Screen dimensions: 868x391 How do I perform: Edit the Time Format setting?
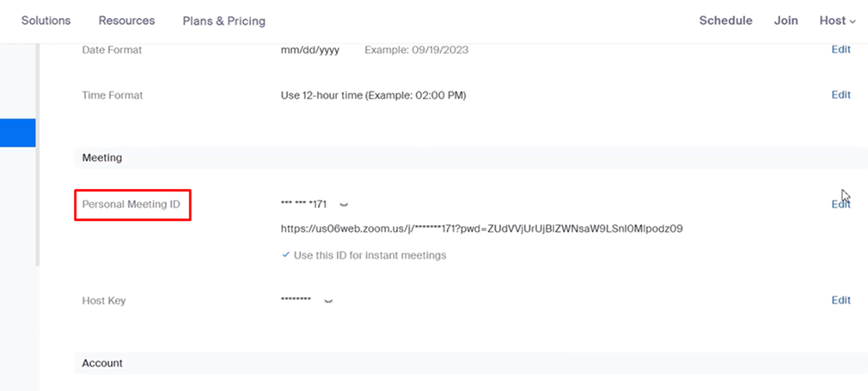pyautogui.click(x=840, y=95)
